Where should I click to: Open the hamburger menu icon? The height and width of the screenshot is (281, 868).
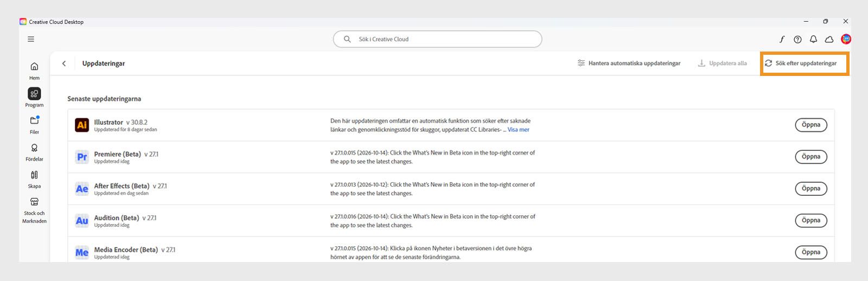pyautogui.click(x=31, y=39)
